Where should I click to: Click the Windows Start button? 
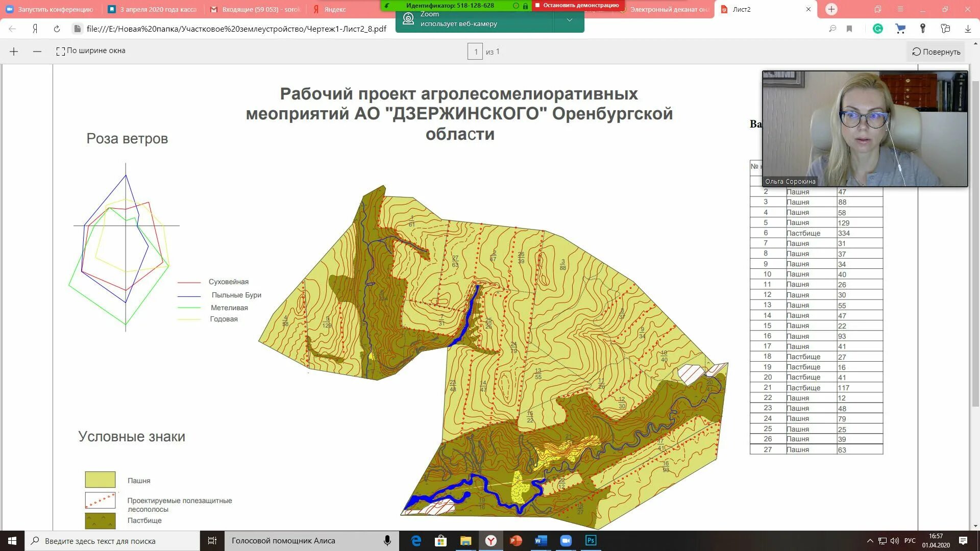coord(12,541)
